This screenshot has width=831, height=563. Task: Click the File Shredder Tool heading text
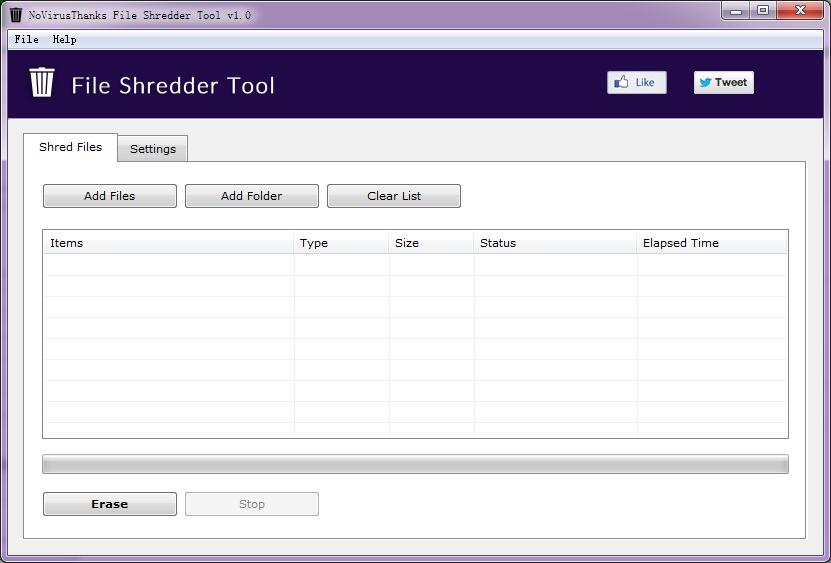(173, 85)
